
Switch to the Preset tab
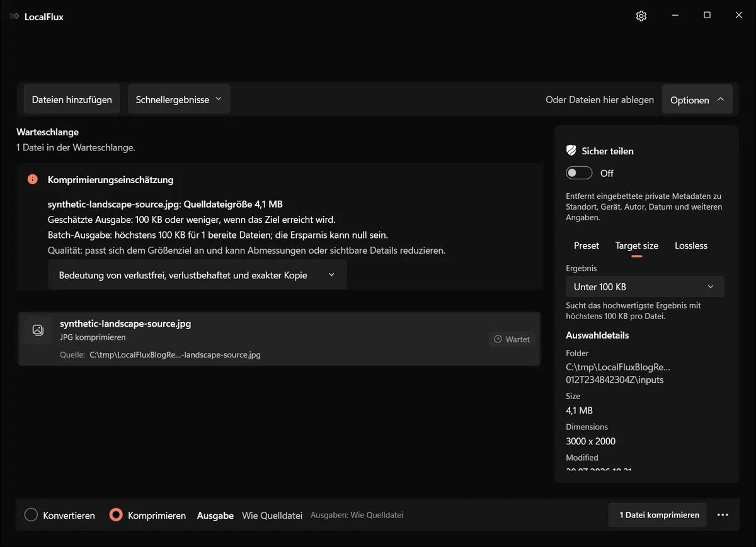pyautogui.click(x=587, y=245)
